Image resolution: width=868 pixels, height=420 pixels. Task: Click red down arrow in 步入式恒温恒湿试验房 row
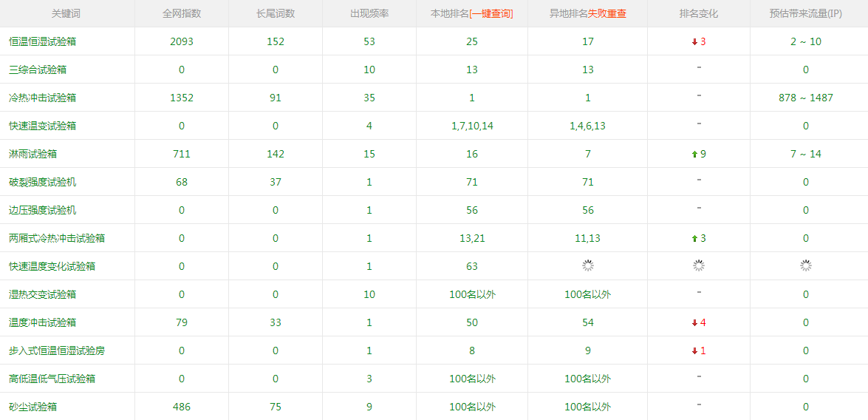pyautogui.click(x=694, y=351)
